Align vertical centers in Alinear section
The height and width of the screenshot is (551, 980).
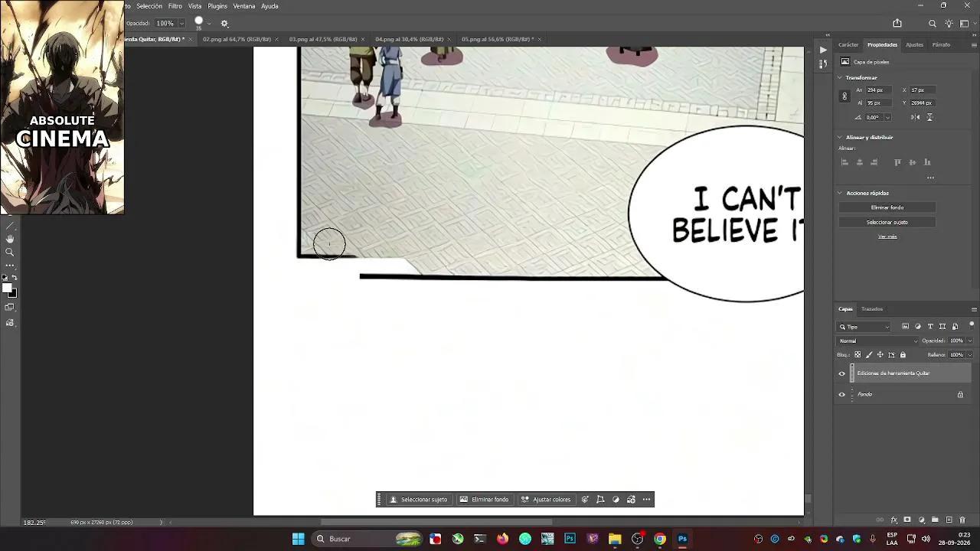(x=913, y=162)
